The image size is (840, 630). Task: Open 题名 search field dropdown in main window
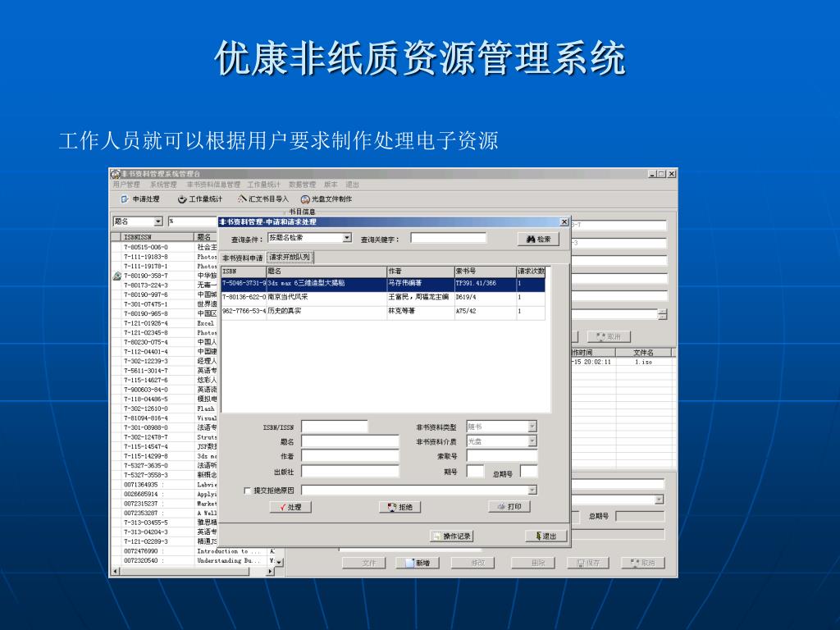[158, 221]
